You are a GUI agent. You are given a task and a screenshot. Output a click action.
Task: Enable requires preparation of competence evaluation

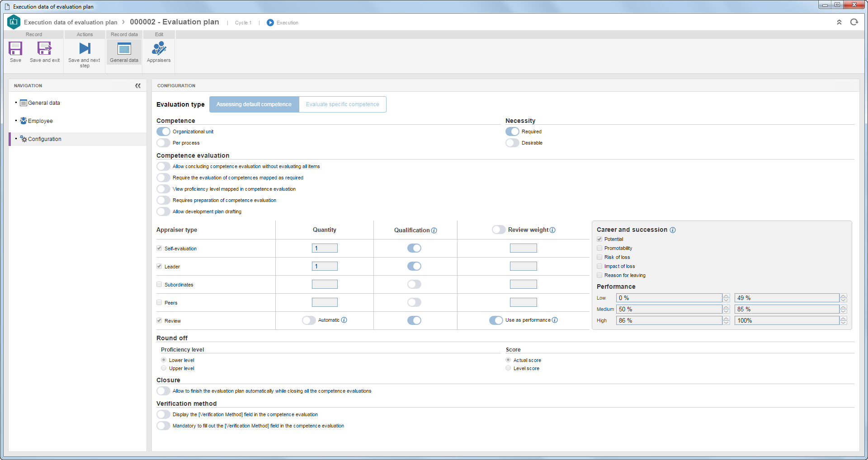coord(163,200)
